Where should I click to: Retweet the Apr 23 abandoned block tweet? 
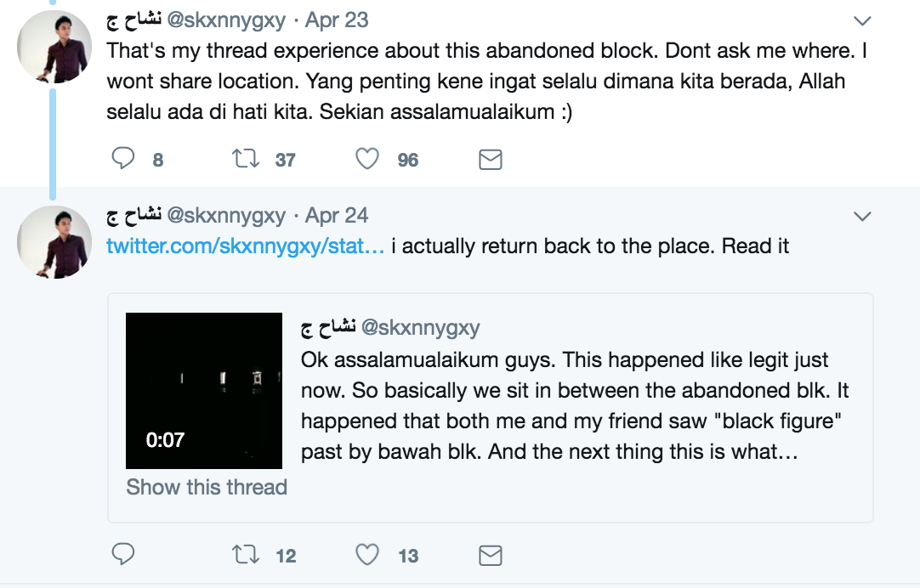point(245,158)
